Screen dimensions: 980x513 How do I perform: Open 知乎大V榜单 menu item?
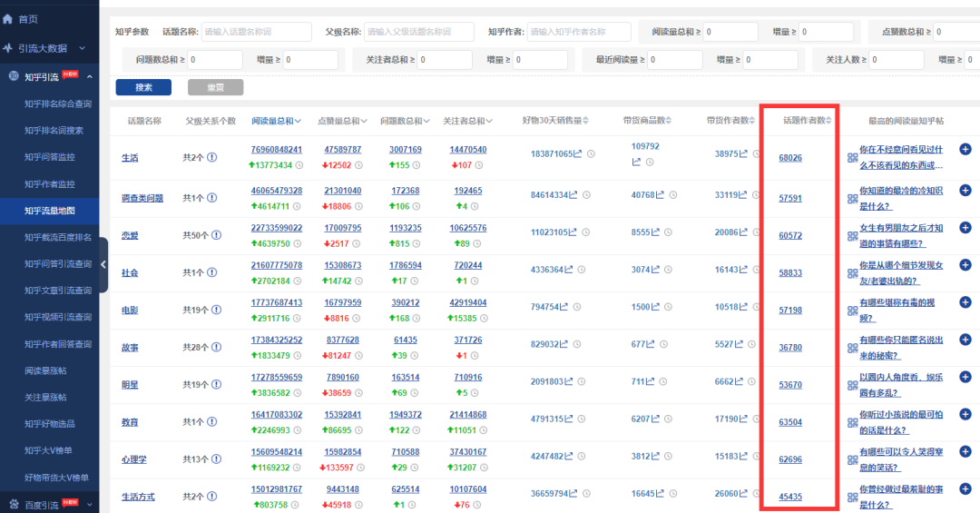coord(48,450)
